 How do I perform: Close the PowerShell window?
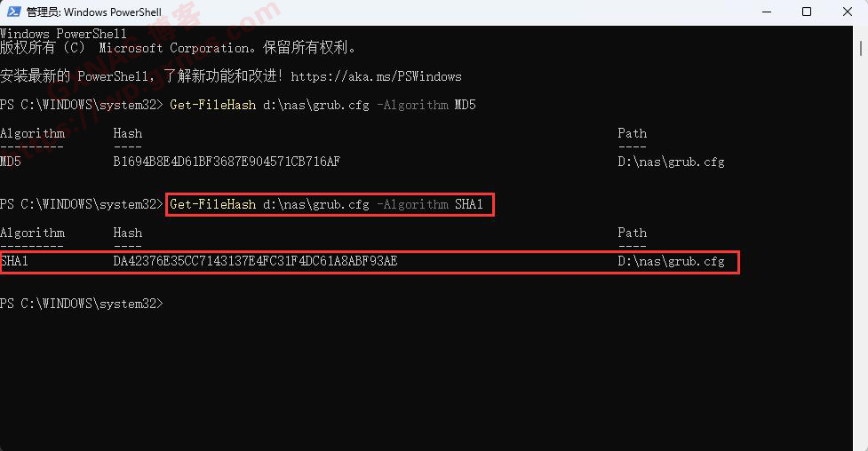coord(848,12)
